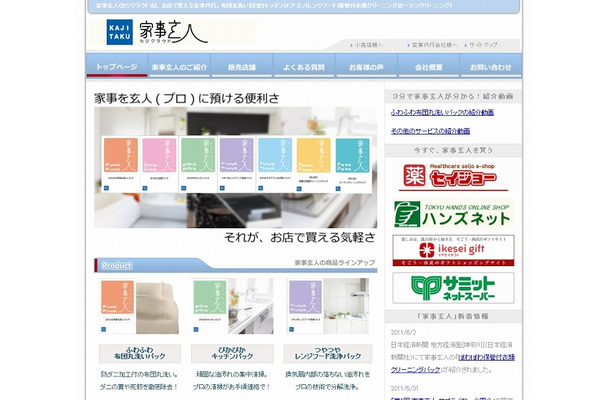Click the 今すぐ、家事玄人を買う heading
The image size is (610, 400).
(453, 150)
